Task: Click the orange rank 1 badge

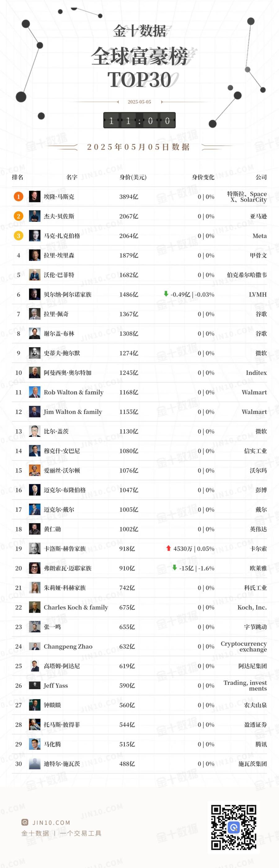Action: pyautogui.click(x=19, y=197)
